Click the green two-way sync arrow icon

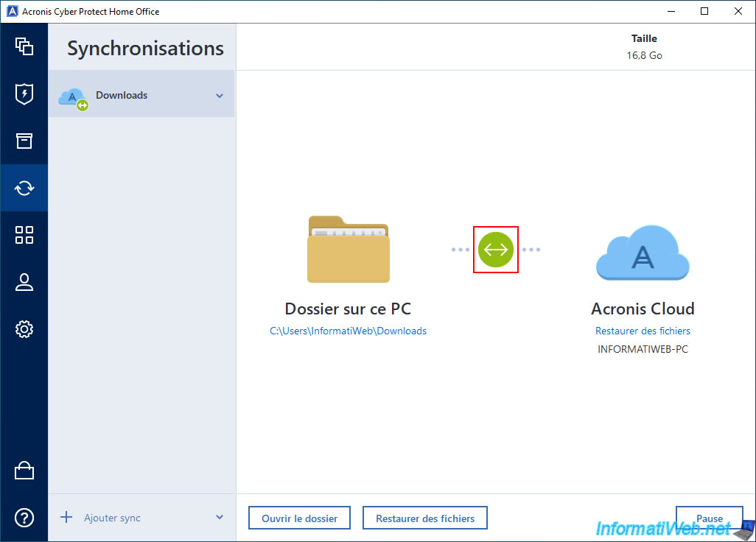[x=495, y=250]
